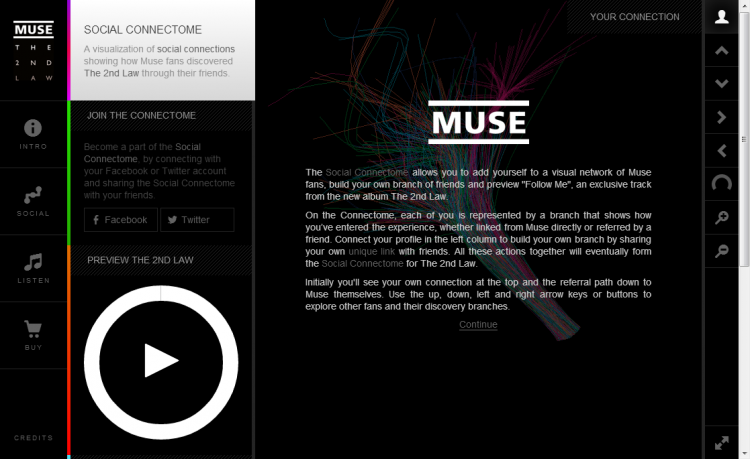Navigate down with the down arrow
Viewport: 750px width, 459px height.
[x=721, y=84]
